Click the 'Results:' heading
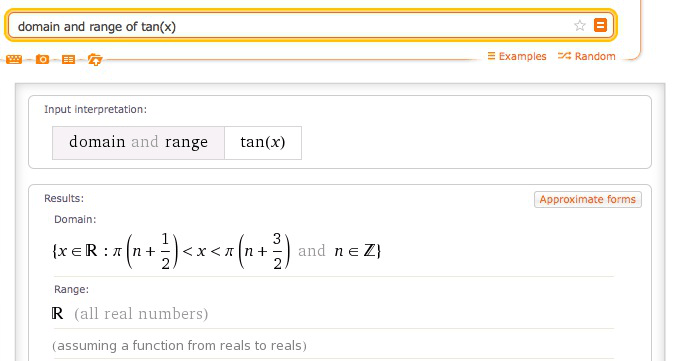Image resolution: width=676 pixels, height=361 pixels. point(64,198)
